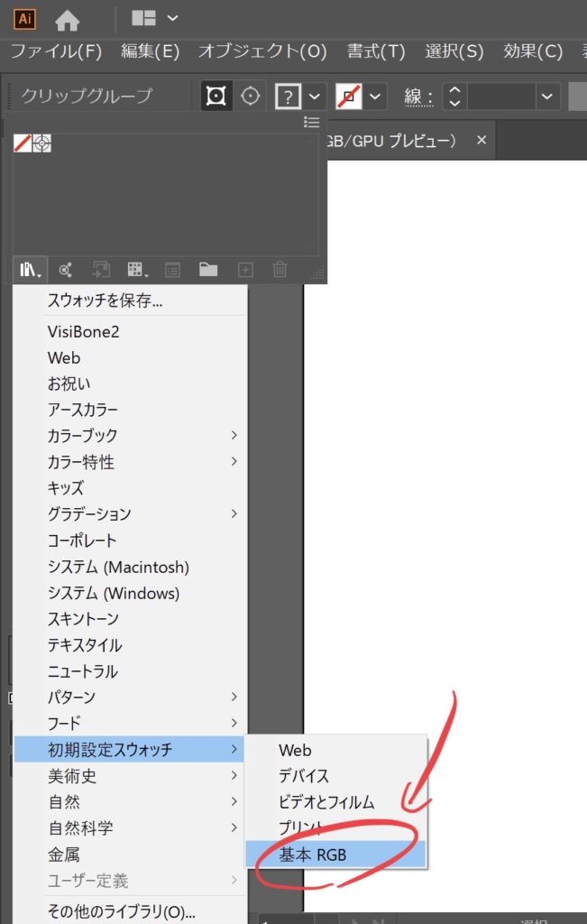Image resolution: width=587 pixels, height=924 pixels.
Task: Go to the Home screen icon
Action: [x=67, y=21]
